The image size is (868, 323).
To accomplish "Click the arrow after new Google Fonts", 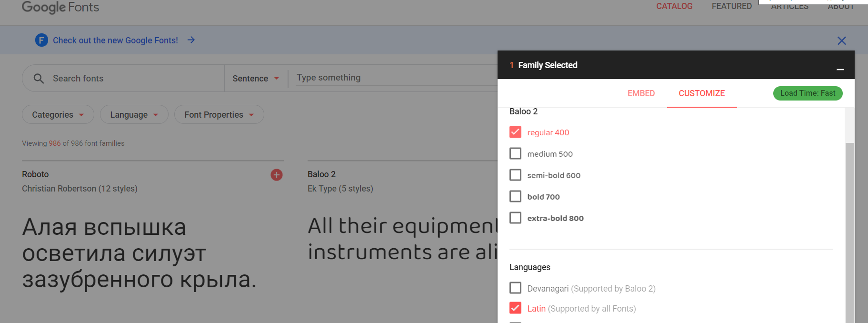I will 191,40.
